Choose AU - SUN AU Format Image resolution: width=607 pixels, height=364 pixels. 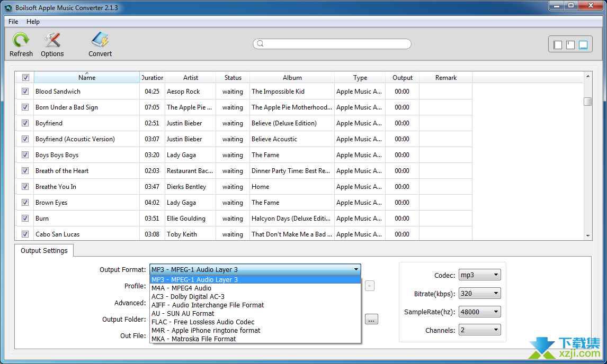pyautogui.click(x=255, y=314)
